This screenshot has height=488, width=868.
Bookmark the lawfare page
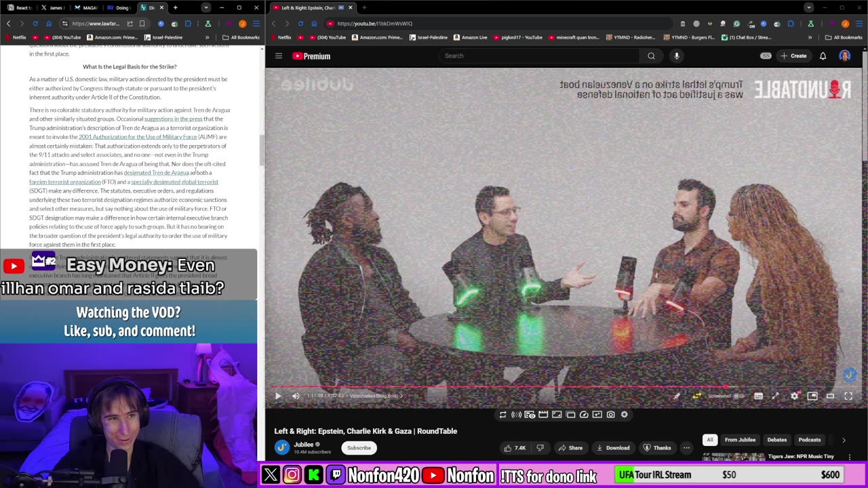pos(142,24)
